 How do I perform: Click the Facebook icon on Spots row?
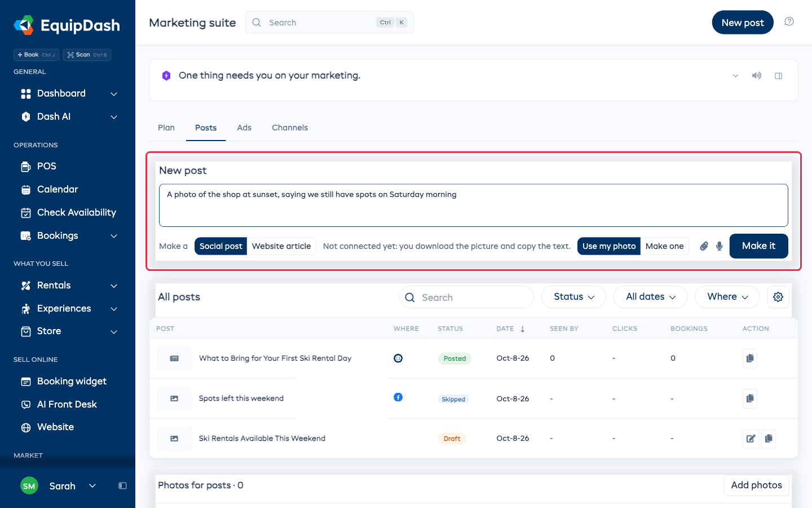coord(398,397)
